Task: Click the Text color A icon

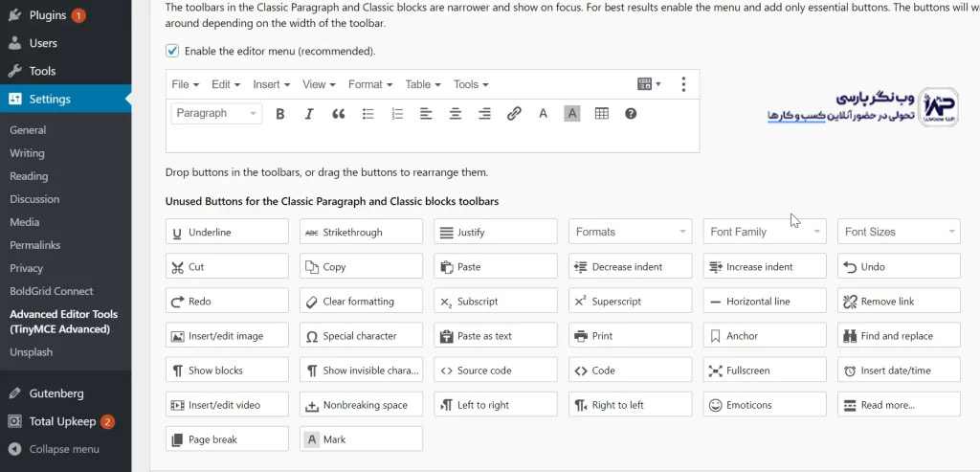Action: coord(544,114)
